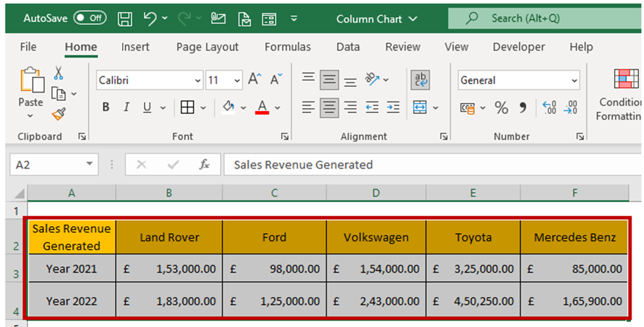Click the Insert Function fx icon
This screenshot has height=327, width=644.
pyautogui.click(x=204, y=165)
